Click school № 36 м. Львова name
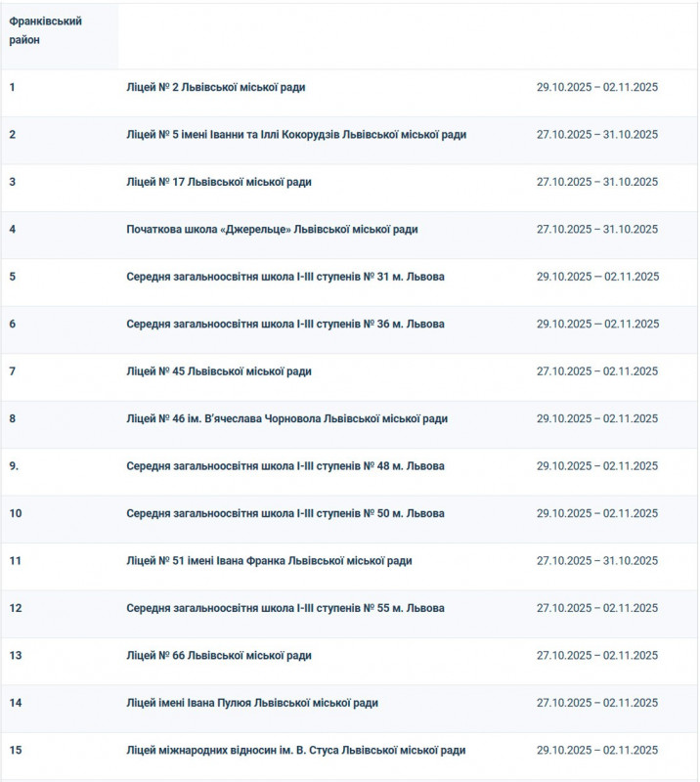 tap(285, 325)
